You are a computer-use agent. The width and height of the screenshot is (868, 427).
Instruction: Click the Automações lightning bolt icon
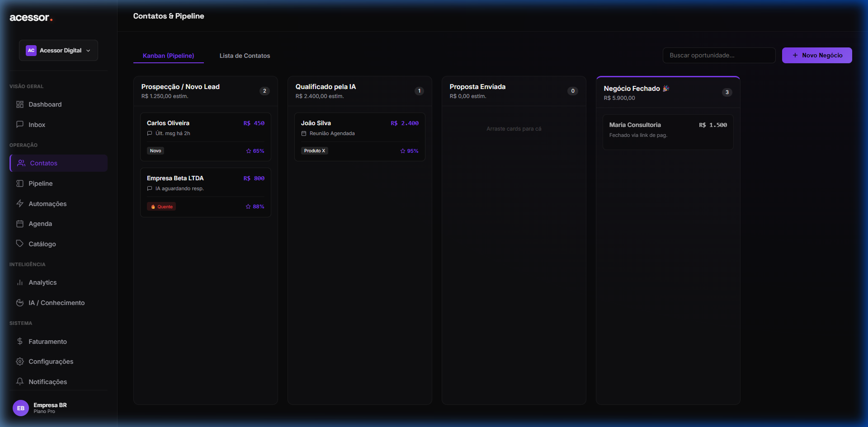coord(20,203)
